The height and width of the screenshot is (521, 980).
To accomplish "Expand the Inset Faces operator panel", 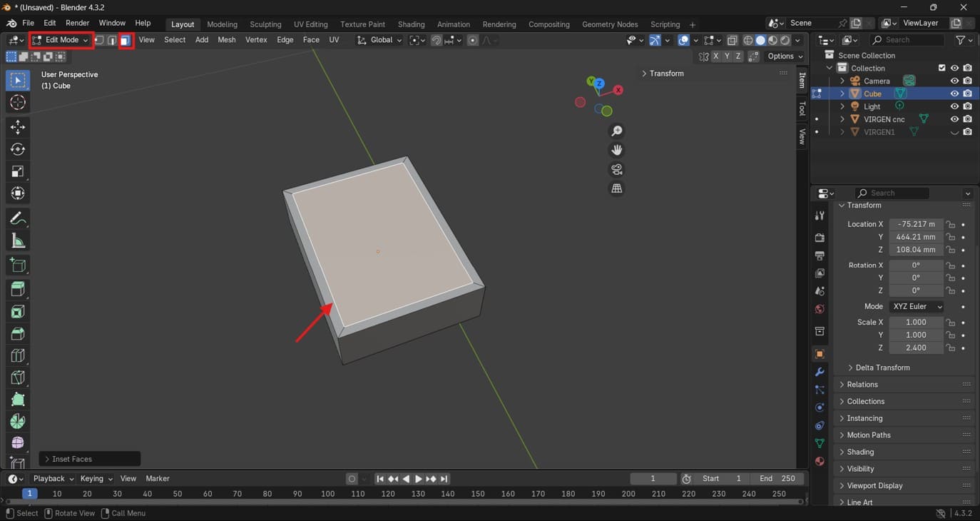I will (x=90, y=459).
